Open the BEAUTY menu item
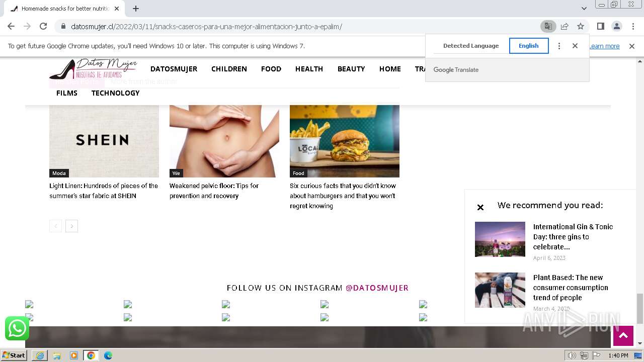644x362 pixels. [x=351, y=69]
